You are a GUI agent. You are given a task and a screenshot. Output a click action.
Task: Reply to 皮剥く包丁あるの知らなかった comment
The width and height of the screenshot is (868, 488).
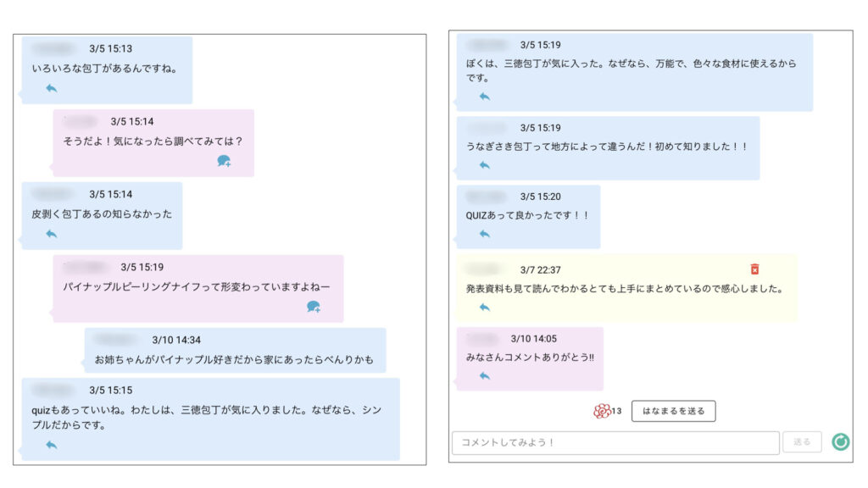coord(52,234)
